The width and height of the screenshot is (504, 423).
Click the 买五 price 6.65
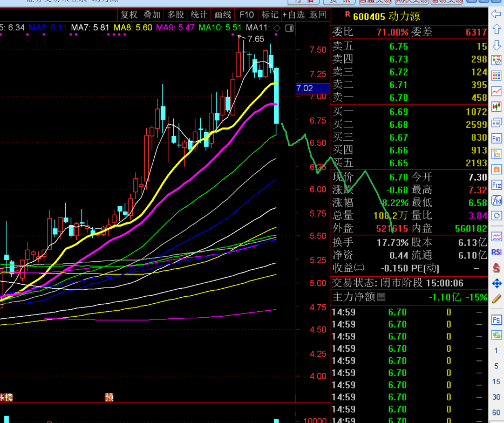pyautogui.click(x=399, y=163)
